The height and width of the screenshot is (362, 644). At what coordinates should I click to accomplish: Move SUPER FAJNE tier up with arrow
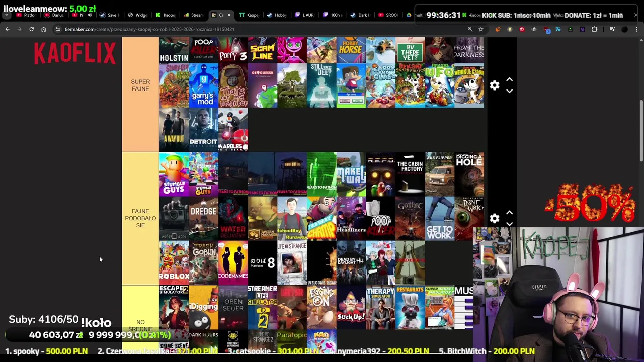(509, 80)
